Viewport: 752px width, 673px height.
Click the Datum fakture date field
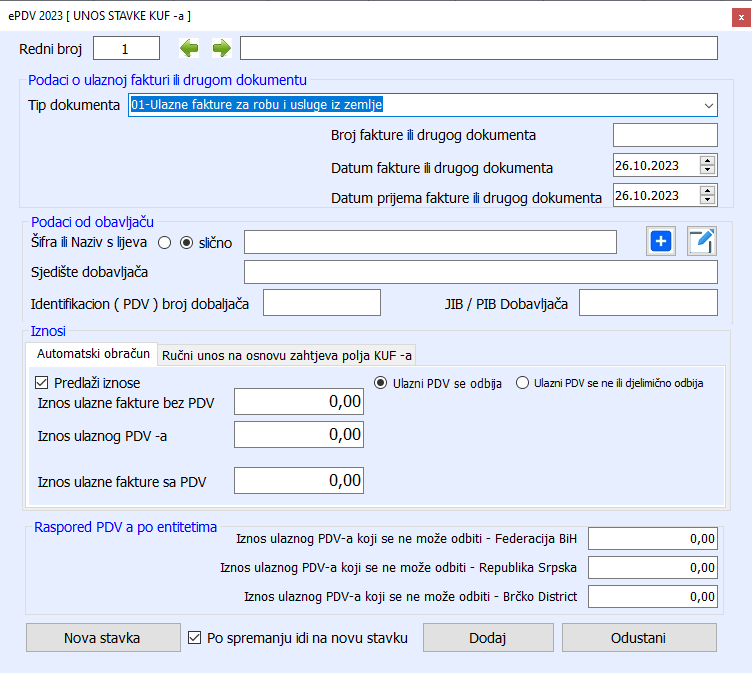click(656, 165)
